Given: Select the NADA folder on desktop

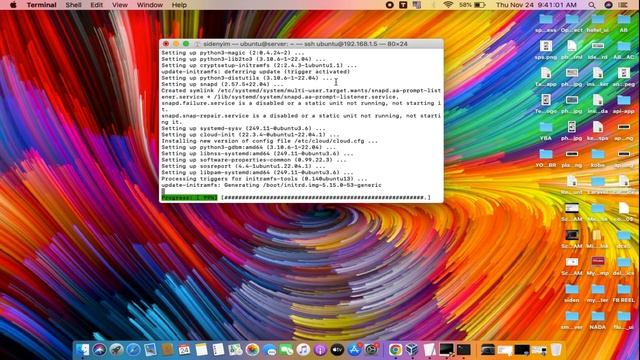Looking at the screenshot, I should (598, 320).
